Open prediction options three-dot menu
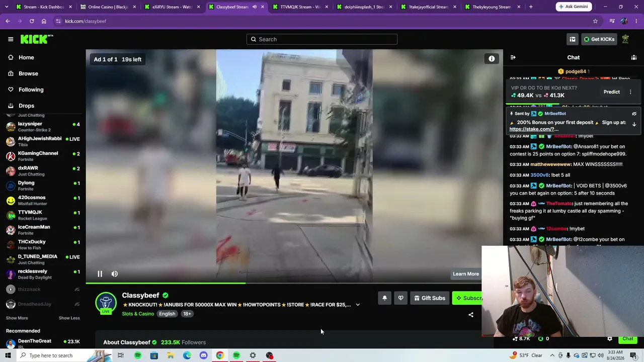Screen dimensions: 644x362 click(630, 92)
